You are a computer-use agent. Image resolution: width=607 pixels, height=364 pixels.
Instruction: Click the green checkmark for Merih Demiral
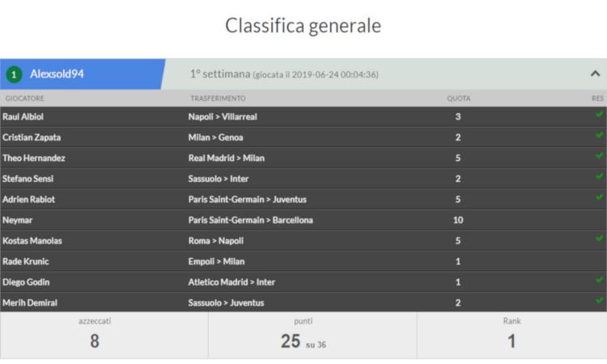(599, 300)
